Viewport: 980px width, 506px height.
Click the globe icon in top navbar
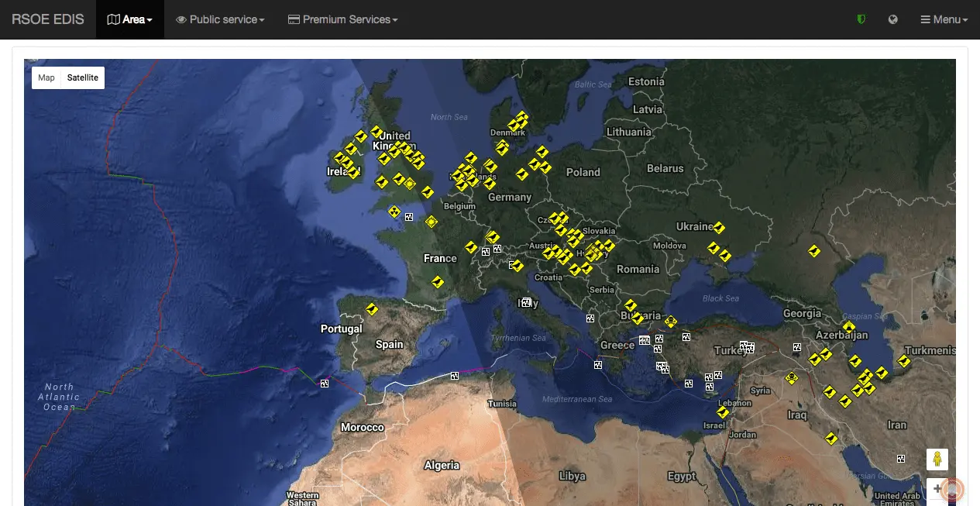point(893,19)
